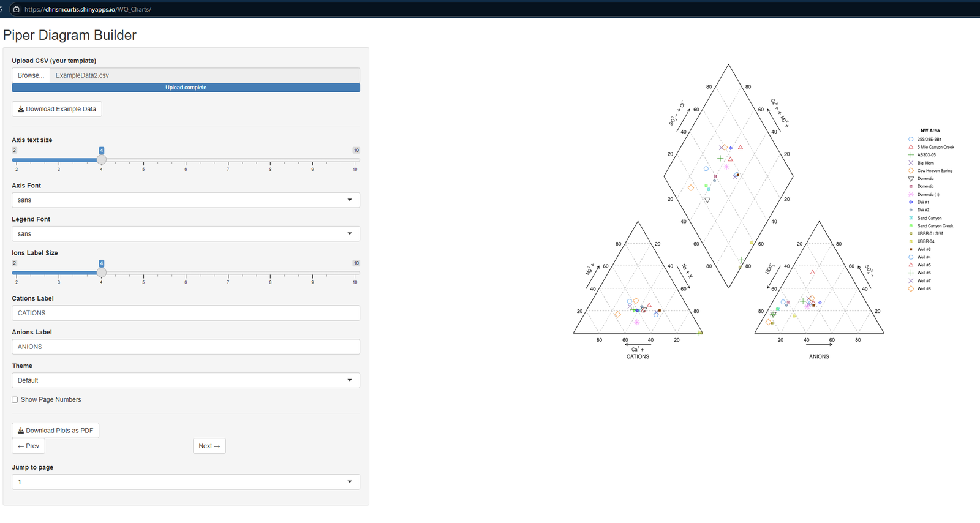The image size is (980, 523).
Task: Go to previous page with Prev button
Action: coord(28,446)
